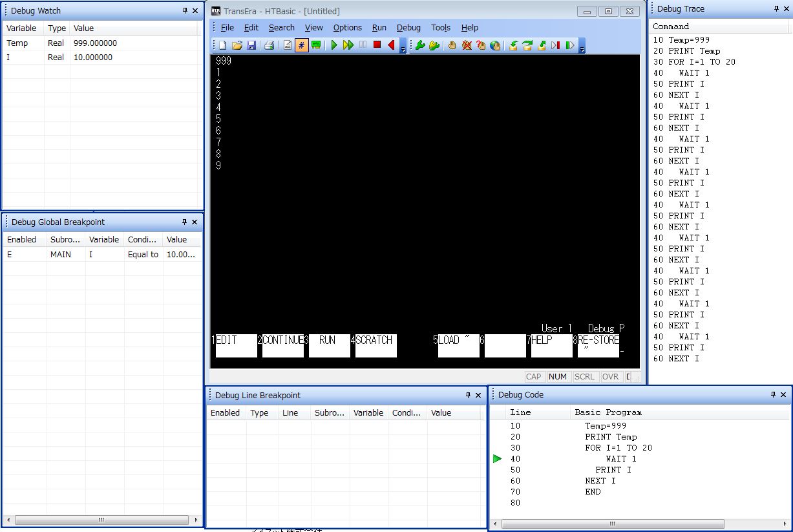The width and height of the screenshot is (793, 532).
Task: Expand the debug toolbar overflow arrow
Action: [582, 48]
